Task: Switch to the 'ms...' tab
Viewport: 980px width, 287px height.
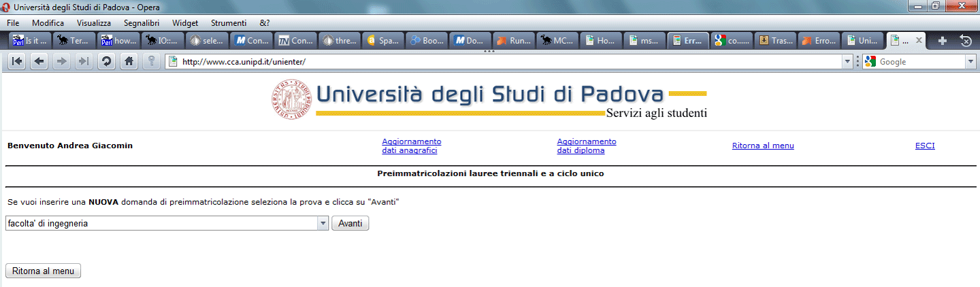Action: click(x=645, y=41)
